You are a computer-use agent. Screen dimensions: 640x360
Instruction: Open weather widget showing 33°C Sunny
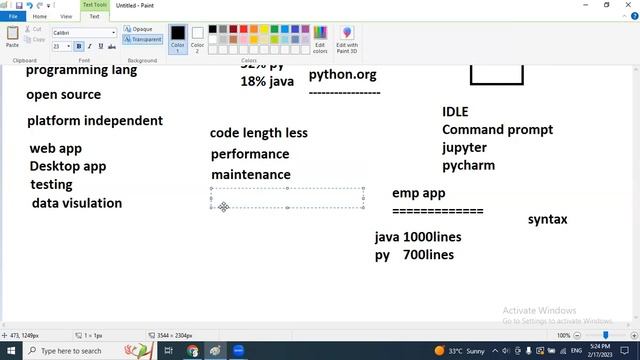click(x=459, y=351)
